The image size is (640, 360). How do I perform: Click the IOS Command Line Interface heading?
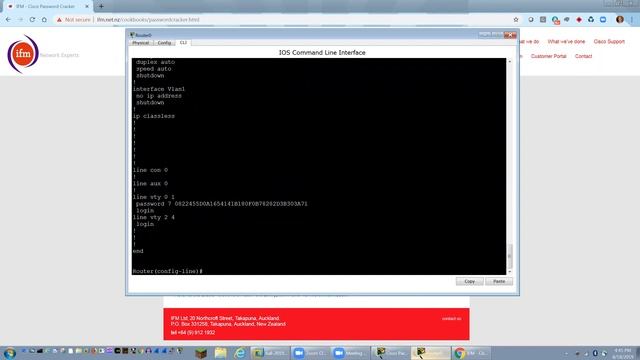322,53
